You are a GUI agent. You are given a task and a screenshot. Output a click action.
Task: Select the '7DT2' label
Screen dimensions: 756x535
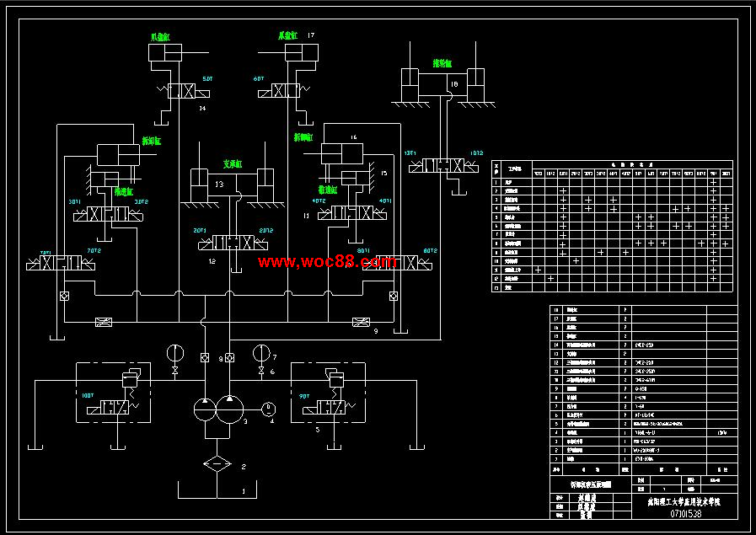tap(94, 250)
